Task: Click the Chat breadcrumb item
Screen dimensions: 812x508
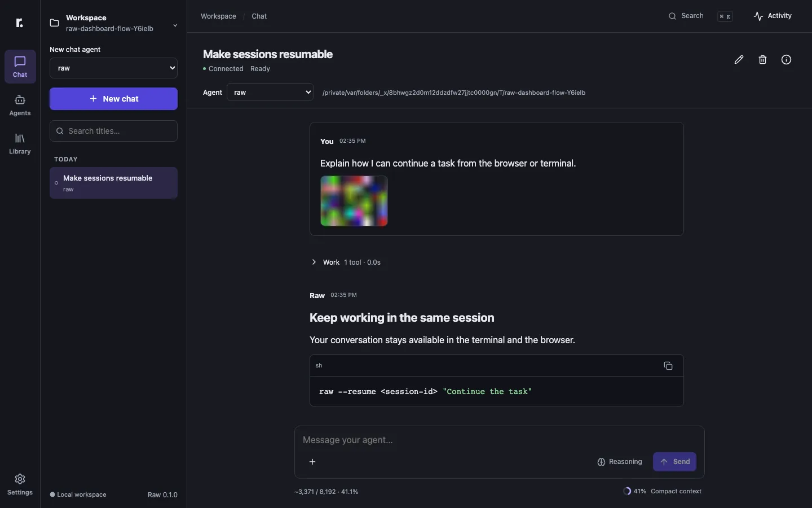Action: pos(259,16)
